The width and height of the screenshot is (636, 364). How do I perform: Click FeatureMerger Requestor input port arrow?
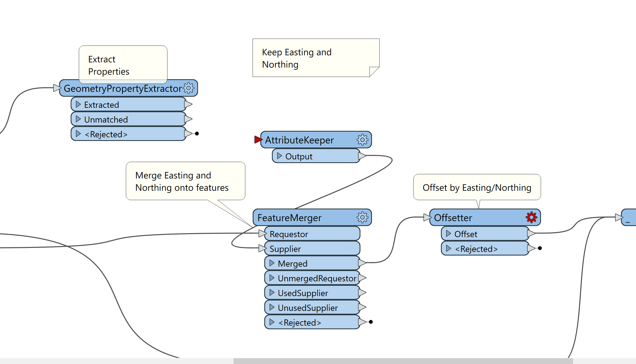click(262, 233)
